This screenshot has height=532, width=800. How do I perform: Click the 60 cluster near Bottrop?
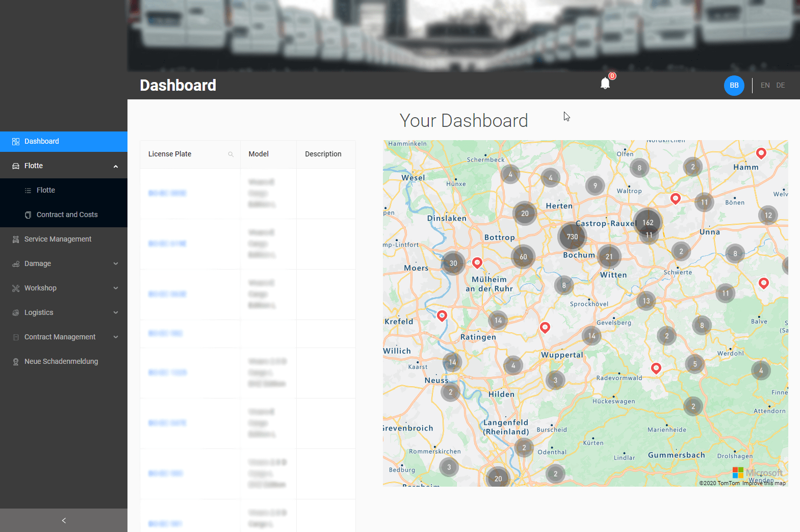[x=523, y=257]
